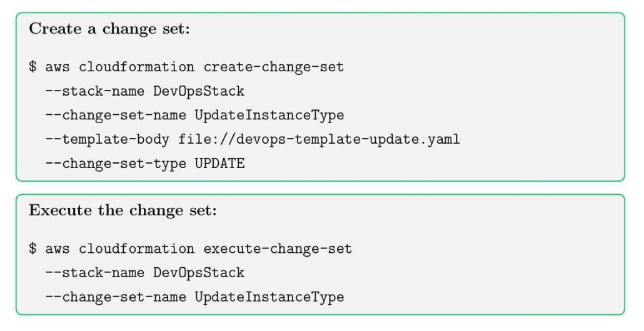Click the execute-change-set subcommand text
This screenshot has height=331, width=644.
(278, 249)
